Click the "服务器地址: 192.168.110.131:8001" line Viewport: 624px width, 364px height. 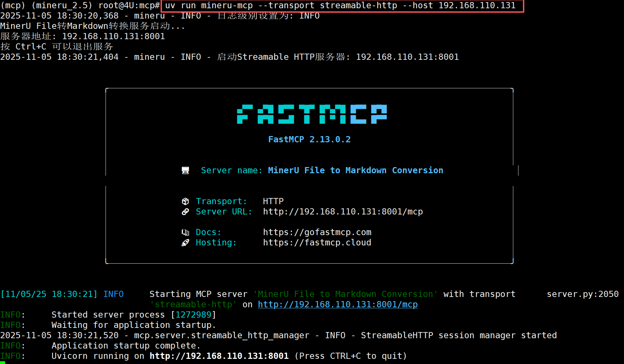coord(83,36)
